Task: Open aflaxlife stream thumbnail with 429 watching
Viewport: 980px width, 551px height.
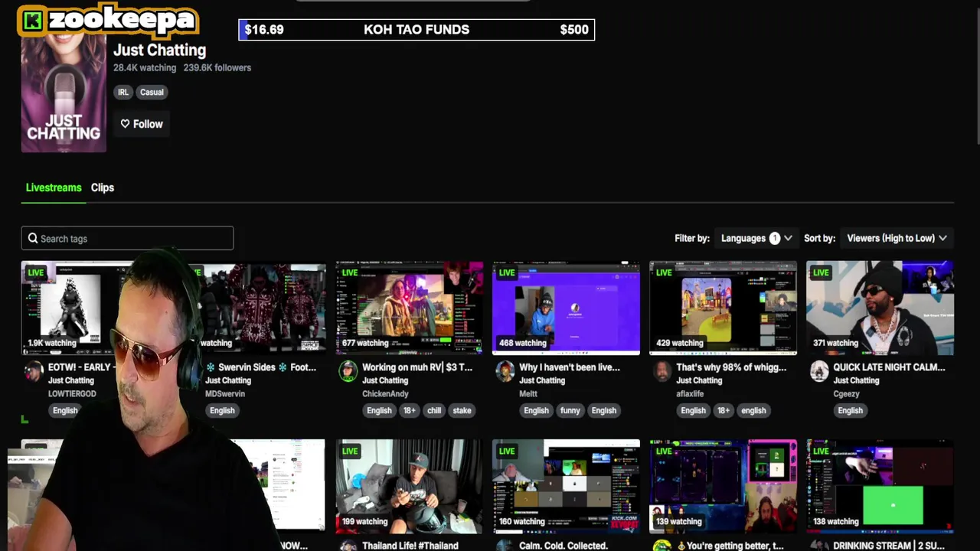Action: point(723,308)
